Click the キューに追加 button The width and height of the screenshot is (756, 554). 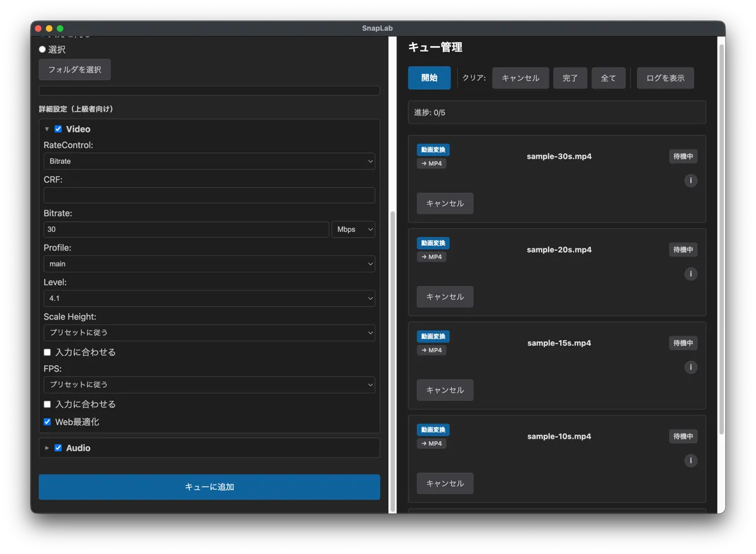209,487
